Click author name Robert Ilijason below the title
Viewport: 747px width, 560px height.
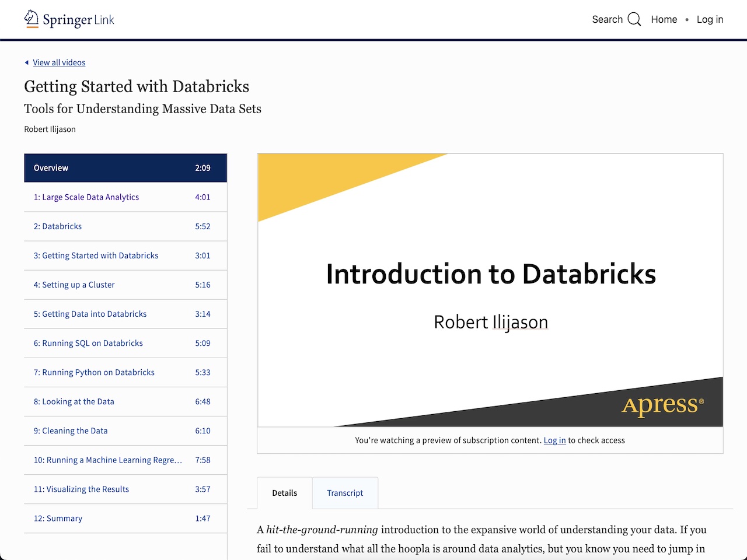50,129
